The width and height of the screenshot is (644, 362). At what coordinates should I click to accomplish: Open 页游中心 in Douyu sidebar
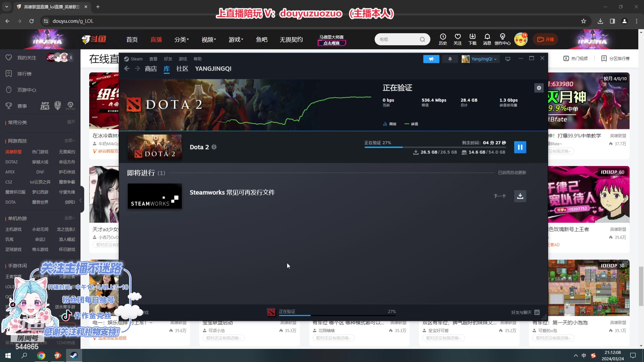pyautogui.click(x=26, y=90)
